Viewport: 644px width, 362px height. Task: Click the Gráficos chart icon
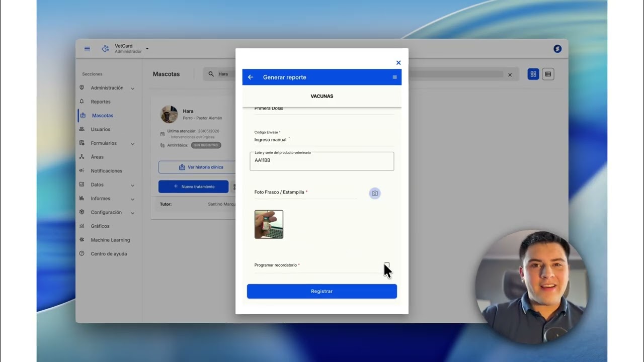[x=82, y=226]
